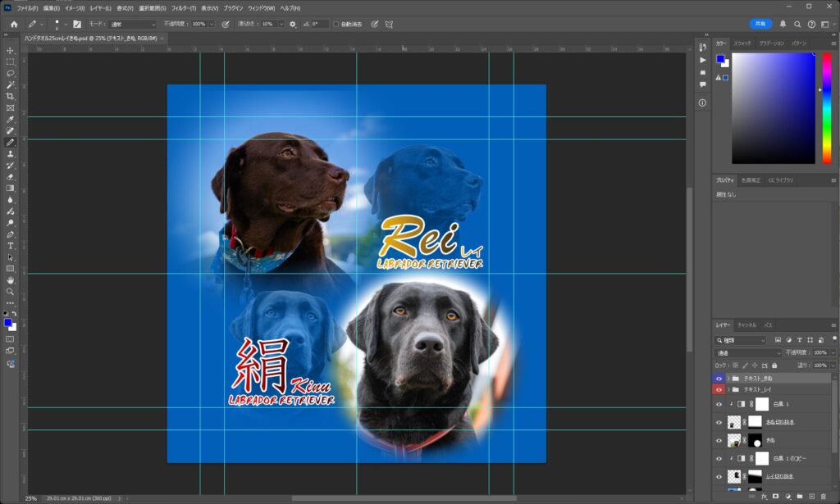Choose the Zoom tool in toolbar
The height and width of the screenshot is (504, 840).
(x=11, y=292)
